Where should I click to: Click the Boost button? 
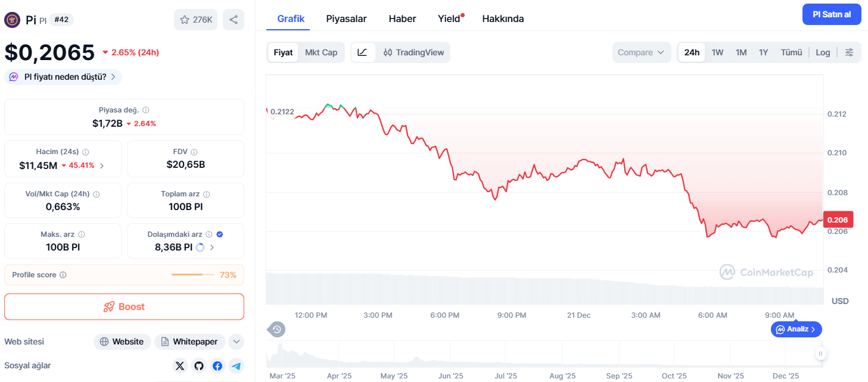pos(124,306)
